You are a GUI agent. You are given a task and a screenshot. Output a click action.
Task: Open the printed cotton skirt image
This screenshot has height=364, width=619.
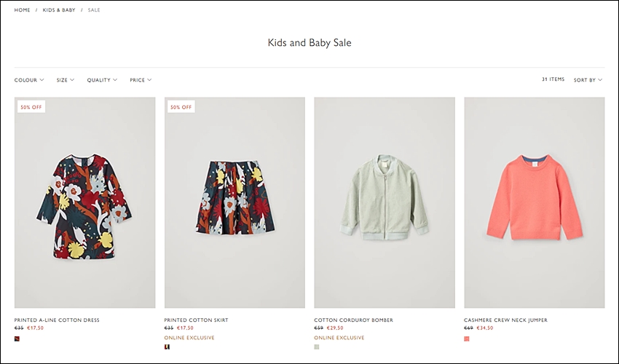pos(234,202)
